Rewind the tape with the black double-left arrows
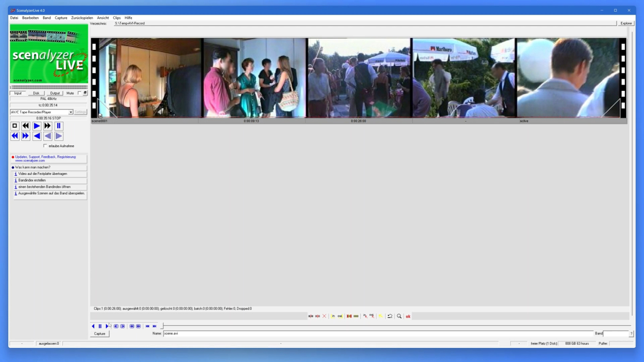Image resolution: width=644 pixels, height=362 pixels. pos(26,126)
